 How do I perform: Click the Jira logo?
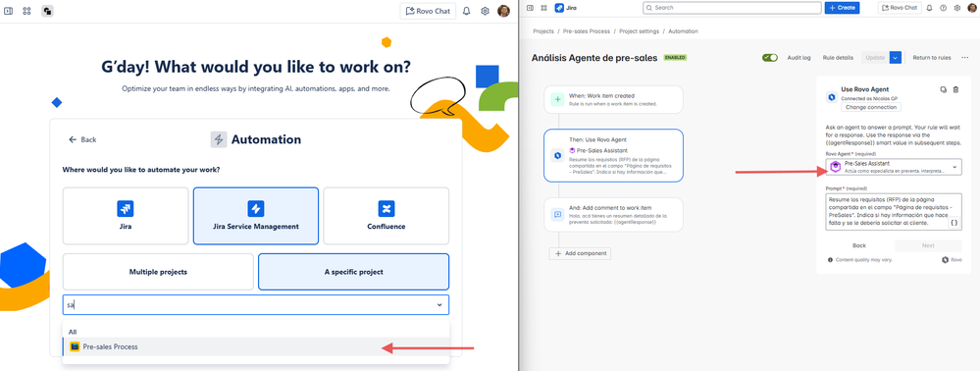pyautogui.click(x=566, y=8)
